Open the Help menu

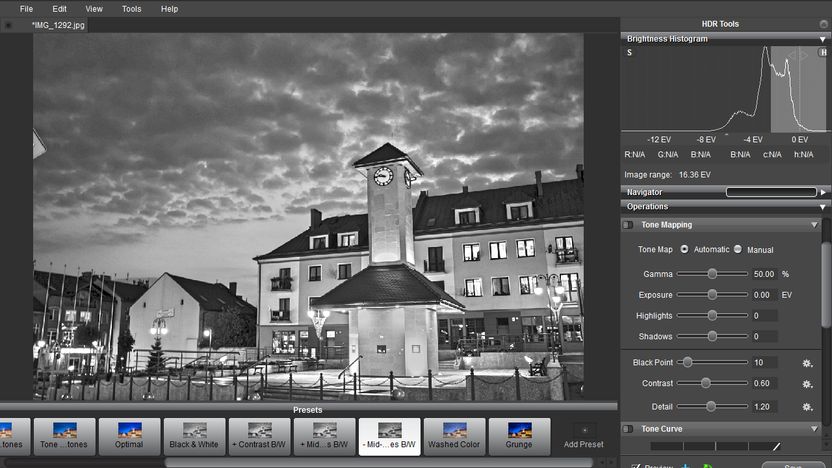coord(169,9)
